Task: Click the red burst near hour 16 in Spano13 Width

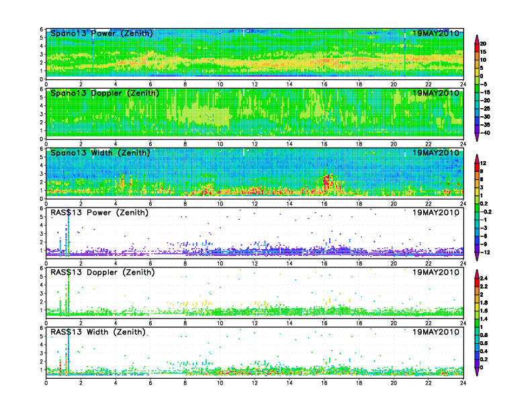Action: [x=327, y=183]
